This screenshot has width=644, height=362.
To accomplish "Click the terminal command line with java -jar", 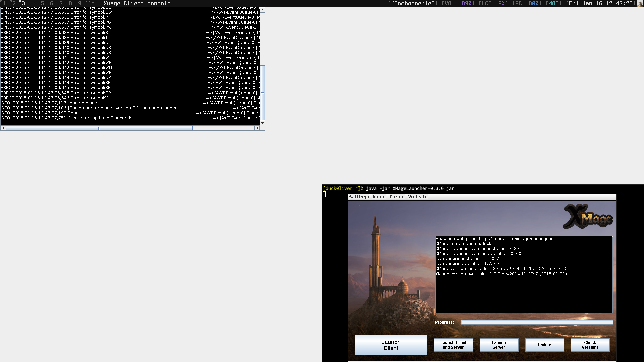I will pos(388,188).
